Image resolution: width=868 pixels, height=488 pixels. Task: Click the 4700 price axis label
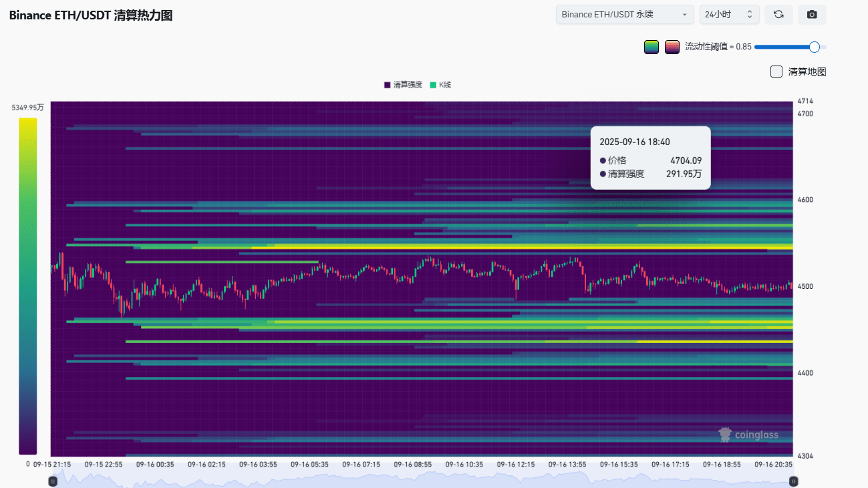coord(805,114)
